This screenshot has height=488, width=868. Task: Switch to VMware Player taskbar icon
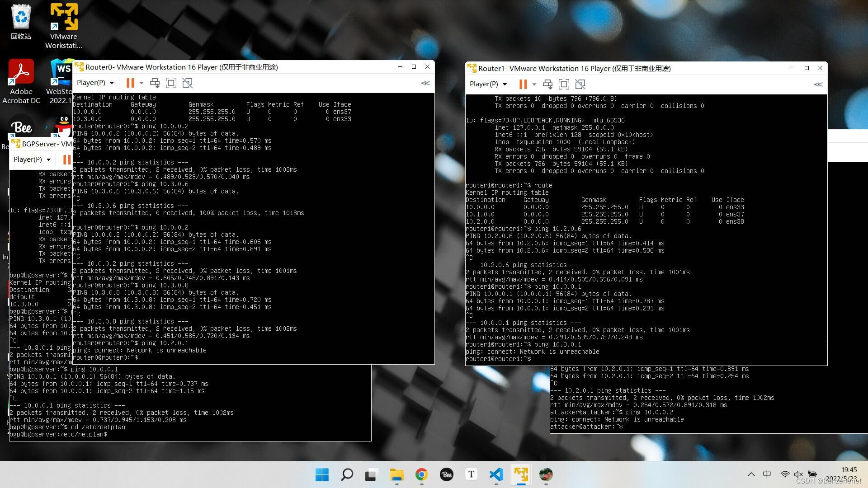click(x=521, y=474)
